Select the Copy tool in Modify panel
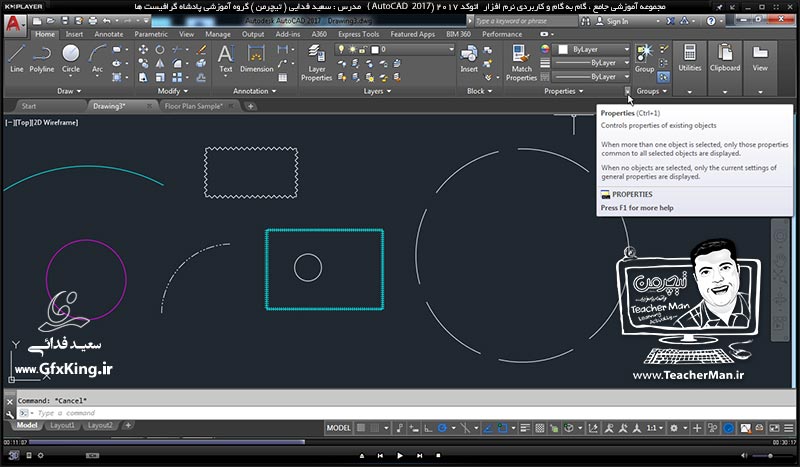Image resolution: width=800 pixels, height=467 pixels. tap(143, 63)
